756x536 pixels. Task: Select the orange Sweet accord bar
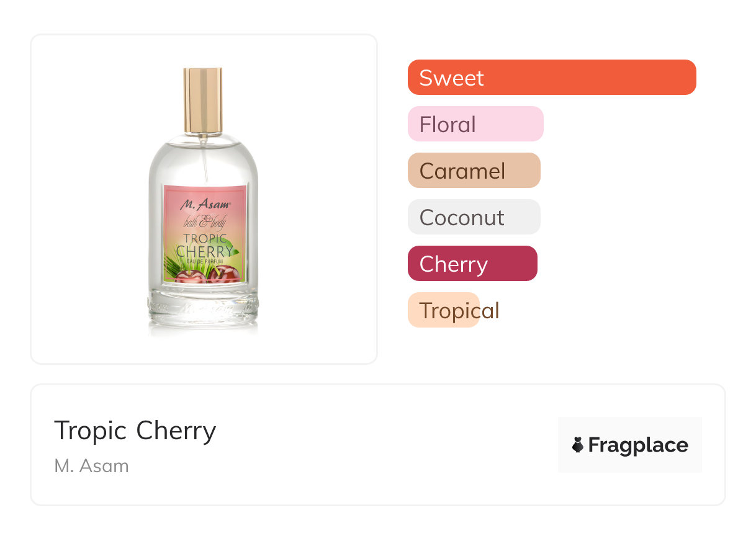coord(551,78)
